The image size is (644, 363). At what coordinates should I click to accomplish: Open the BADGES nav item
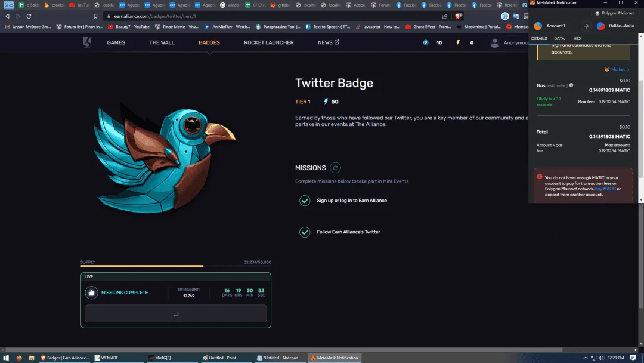[x=209, y=42]
